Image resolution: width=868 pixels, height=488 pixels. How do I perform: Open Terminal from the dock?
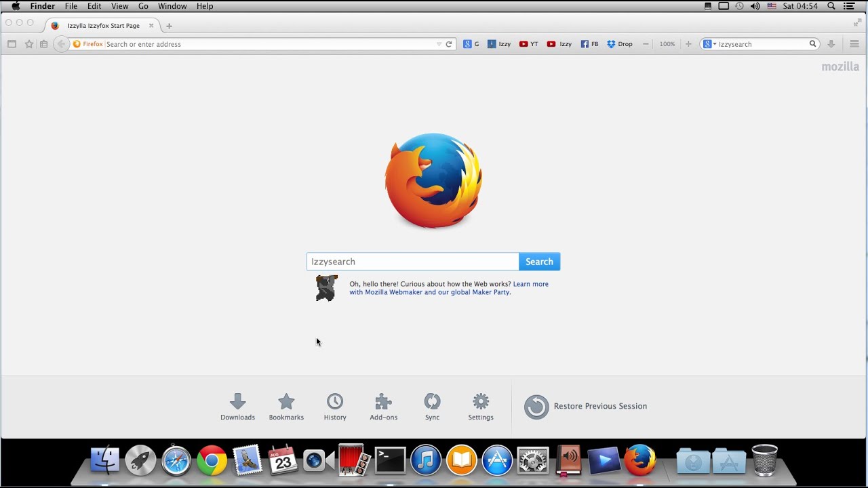coord(391,461)
